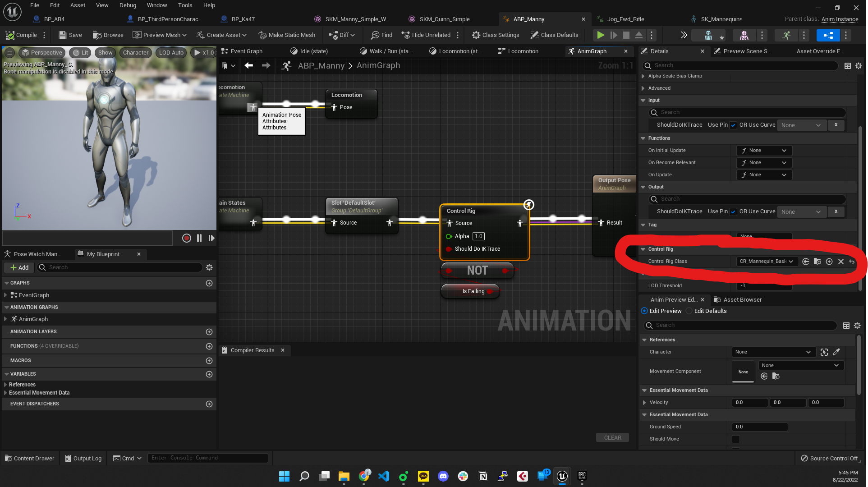Open the Debug menu
868x487 pixels.
(x=128, y=5)
